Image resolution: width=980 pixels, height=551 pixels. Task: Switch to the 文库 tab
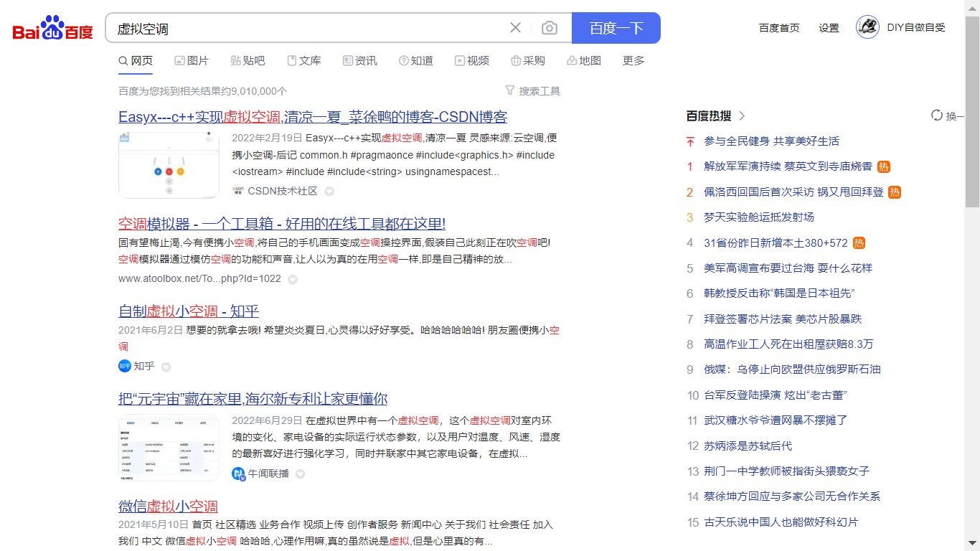(303, 61)
